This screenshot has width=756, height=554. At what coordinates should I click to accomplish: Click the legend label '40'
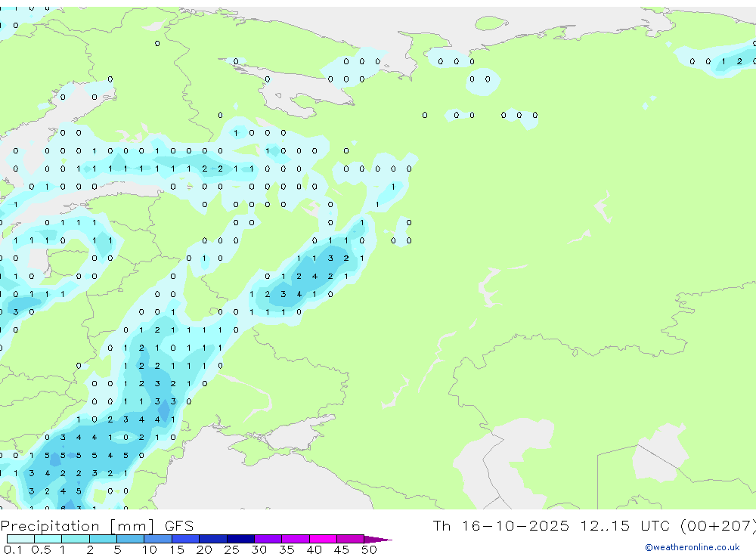click(x=314, y=549)
